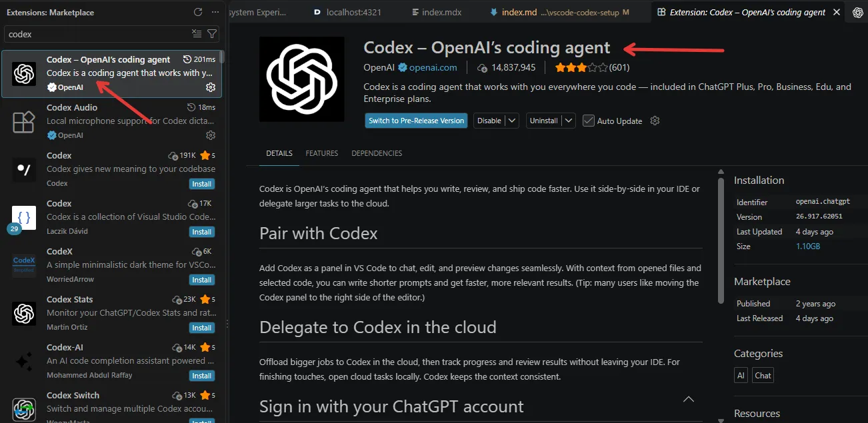Select the DETAILS tab
Viewport: 868px width, 423px height.
coord(279,153)
